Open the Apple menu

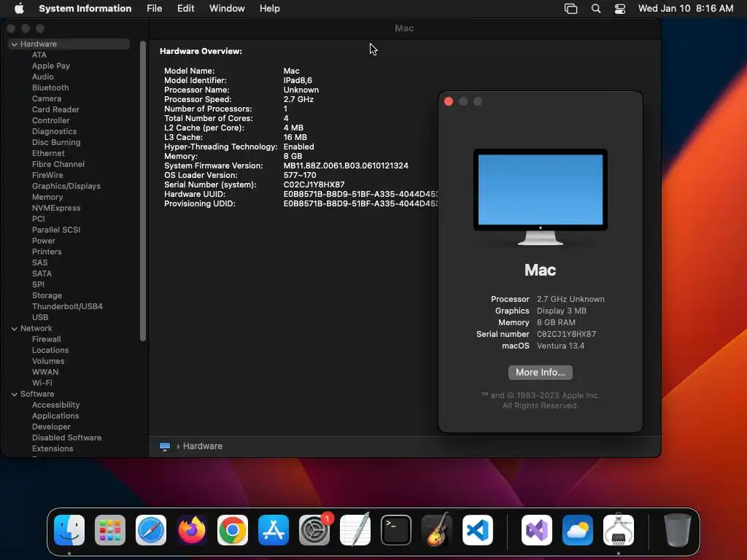[19, 9]
